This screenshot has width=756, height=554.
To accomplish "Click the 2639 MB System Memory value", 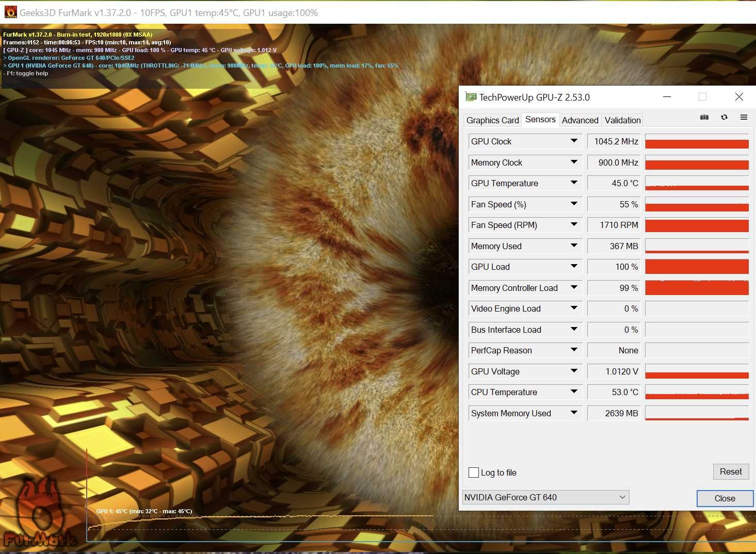I will click(614, 413).
